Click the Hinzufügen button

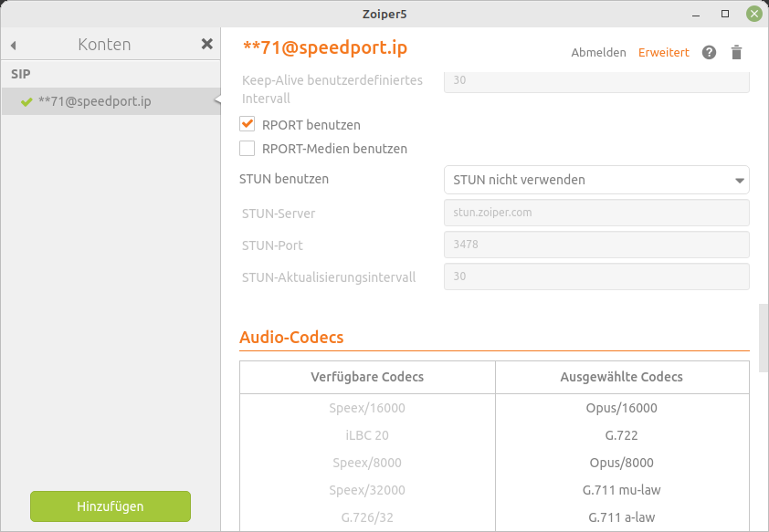coord(111,506)
